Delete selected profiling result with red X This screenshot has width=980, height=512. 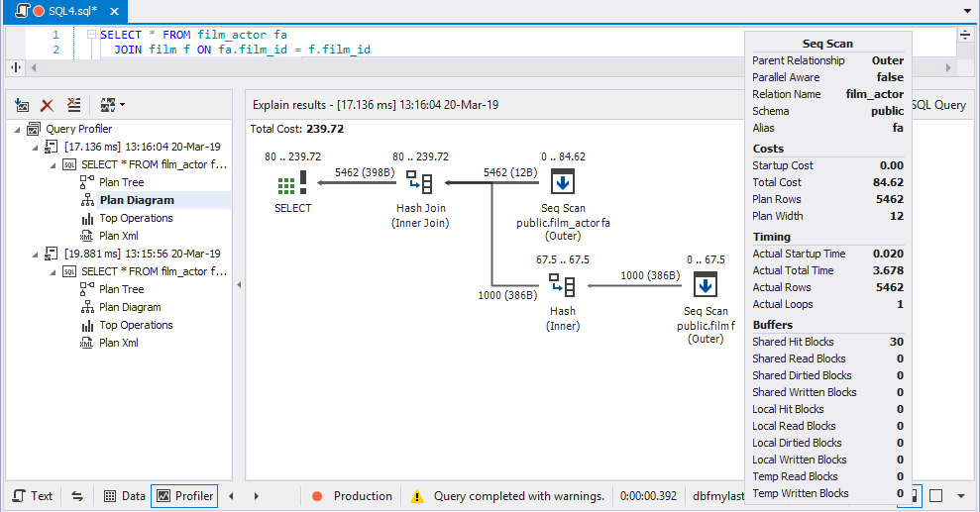point(47,105)
